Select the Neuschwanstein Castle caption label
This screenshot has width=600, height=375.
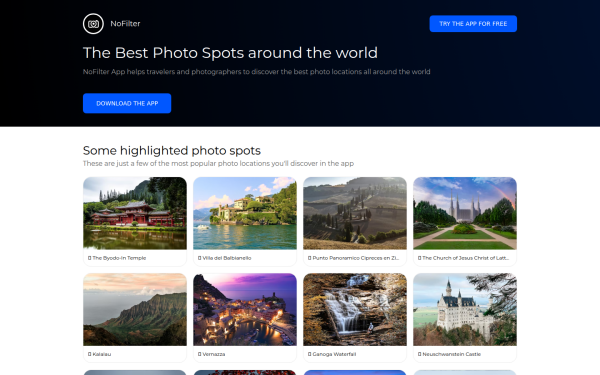452,354
